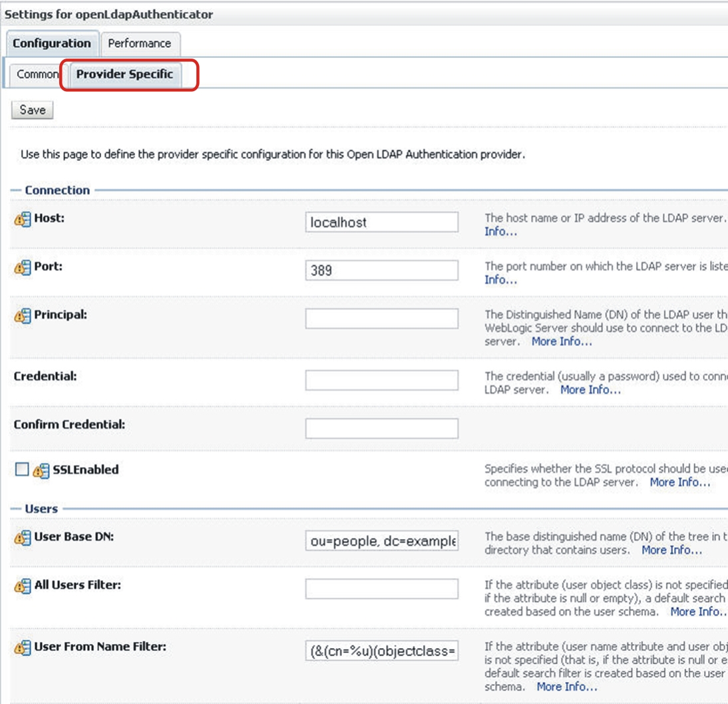Focus the All Users Filter input field

click(382, 589)
